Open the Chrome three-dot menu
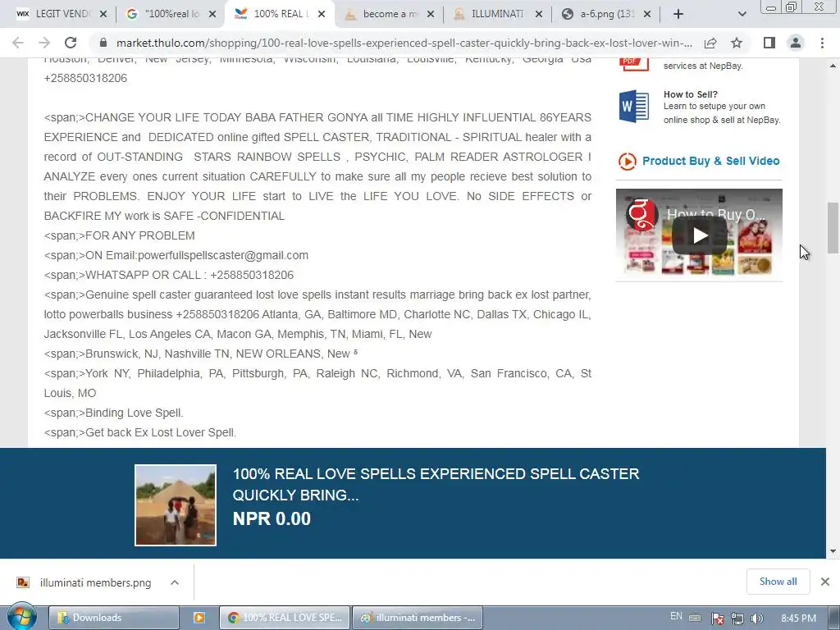Screen dimensions: 840x630 822,43
